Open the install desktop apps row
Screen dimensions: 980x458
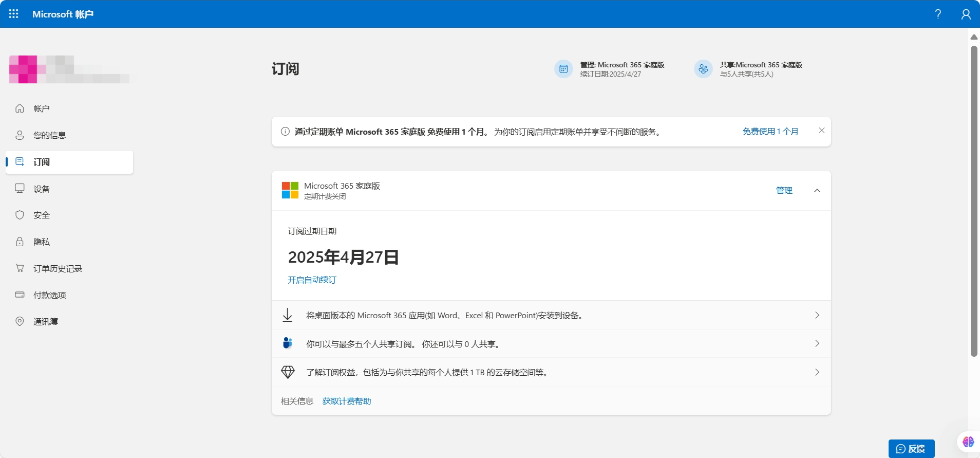pos(551,315)
